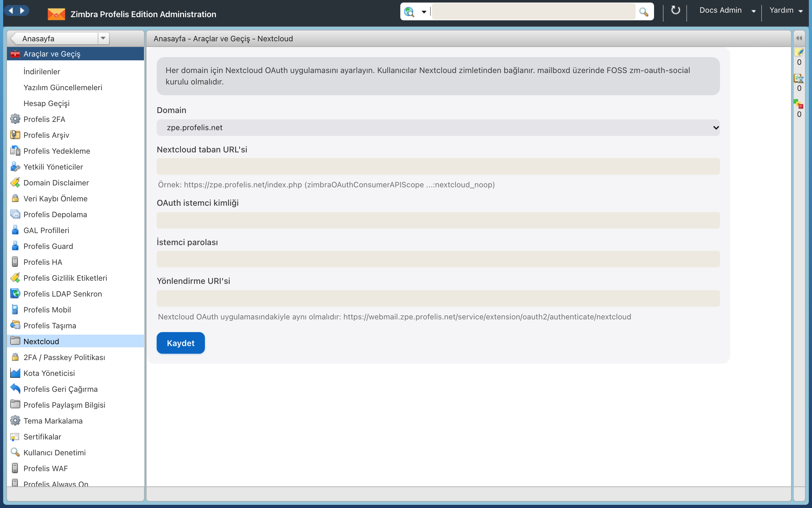Click the Profelis Taşıma icon
The width and height of the screenshot is (812, 508).
coord(15,325)
